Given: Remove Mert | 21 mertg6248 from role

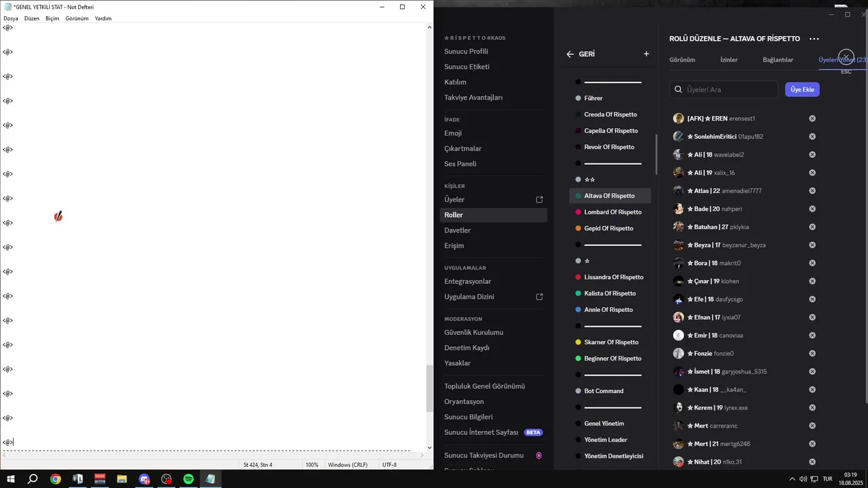Looking at the screenshot, I should 812,444.
